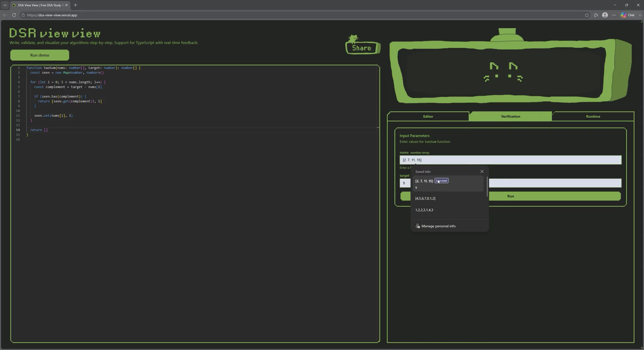This screenshot has width=644, height=350.
Task: Select the Verification tab
Action: pos(510,117)
